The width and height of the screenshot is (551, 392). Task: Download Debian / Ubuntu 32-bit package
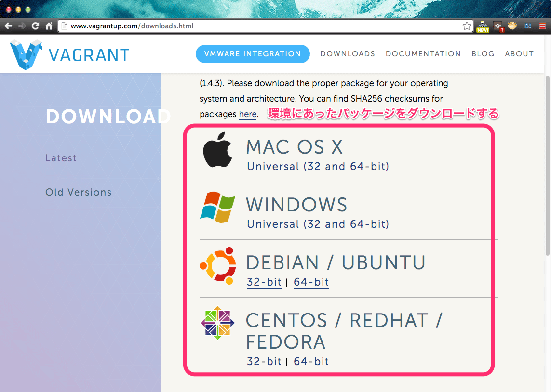point(264,282)
